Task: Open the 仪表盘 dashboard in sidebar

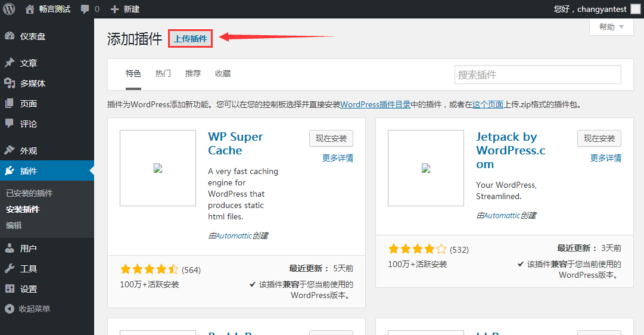Action: click(x=32, y=36)
